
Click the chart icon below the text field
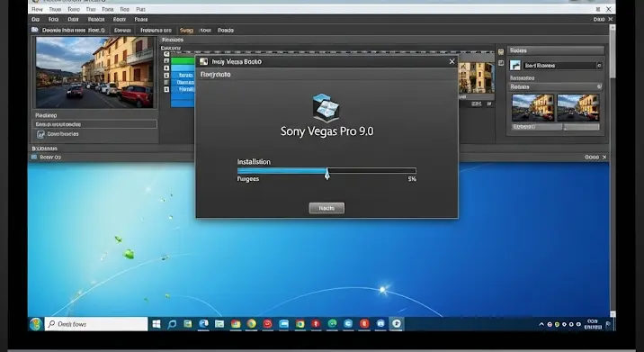40,134
